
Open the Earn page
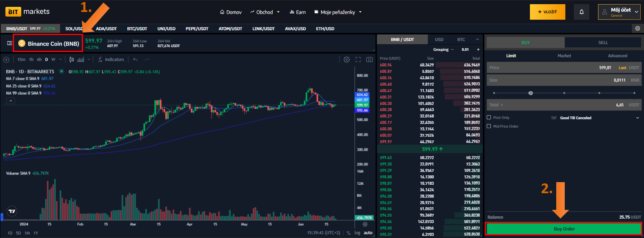point(298,12)
